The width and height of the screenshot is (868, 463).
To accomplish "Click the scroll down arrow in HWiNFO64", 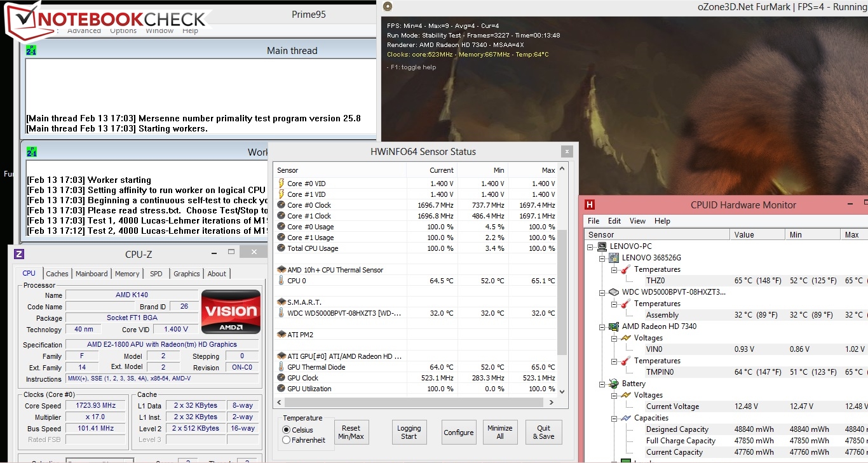I will point(562,392).
